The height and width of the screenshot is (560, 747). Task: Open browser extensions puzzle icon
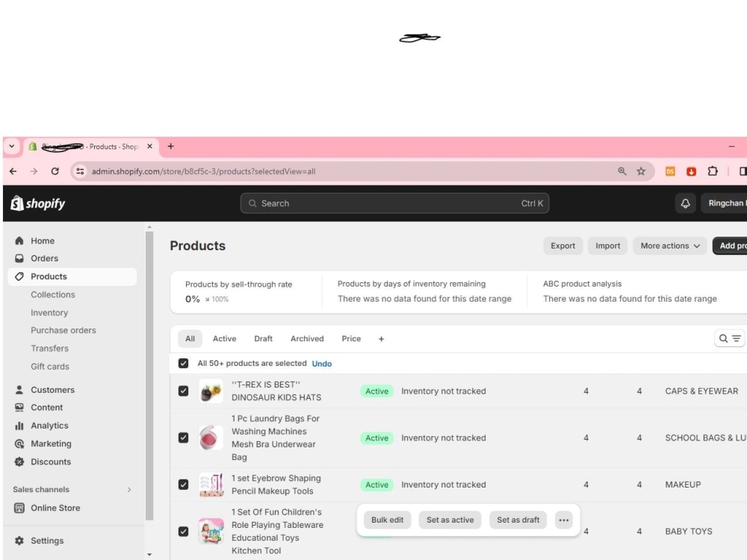pos(713,171)
